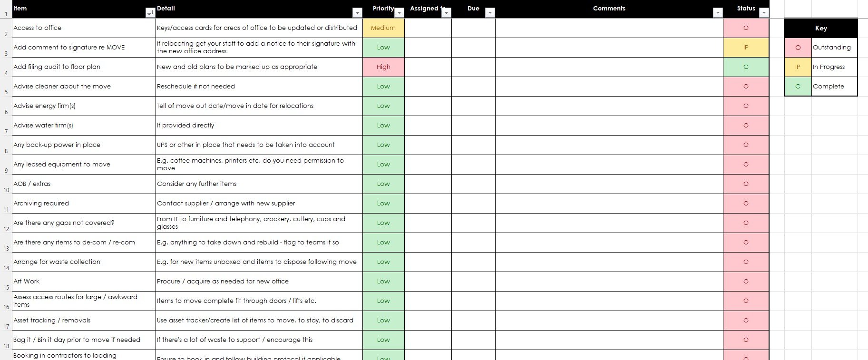Select the 'Art Work' cell
Image resolution: width=868 pixels, height=360 pixels.
[84, 282]
